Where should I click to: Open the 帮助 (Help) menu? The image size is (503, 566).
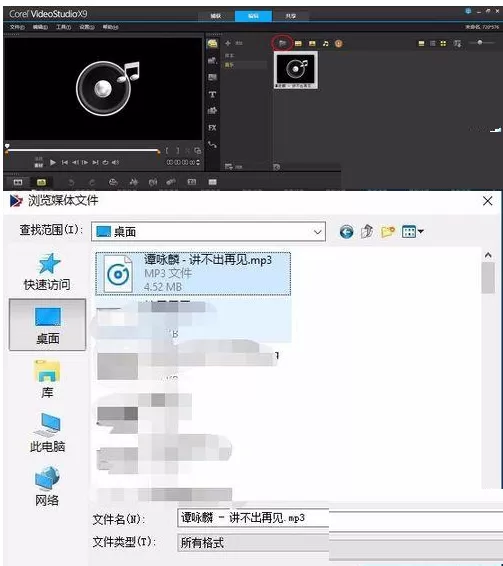(x=110, y=27)
